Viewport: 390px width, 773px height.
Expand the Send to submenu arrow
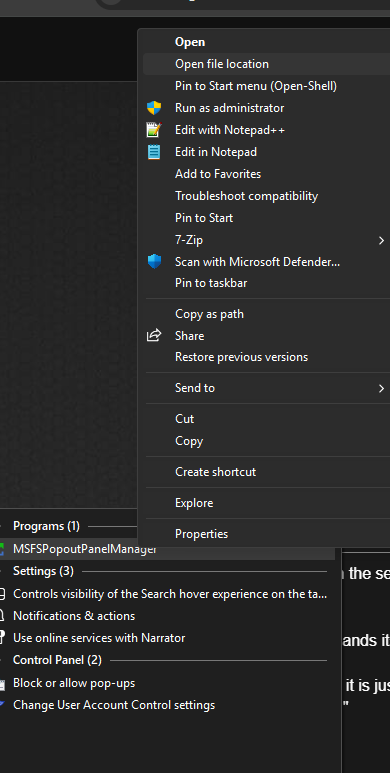(381, 388)
